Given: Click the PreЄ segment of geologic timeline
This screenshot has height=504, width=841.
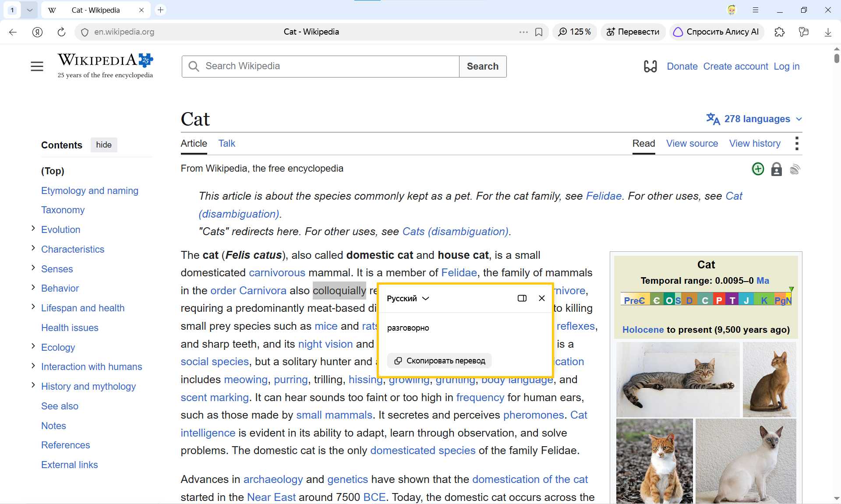Looking at the screenshot, I should 635,300.
